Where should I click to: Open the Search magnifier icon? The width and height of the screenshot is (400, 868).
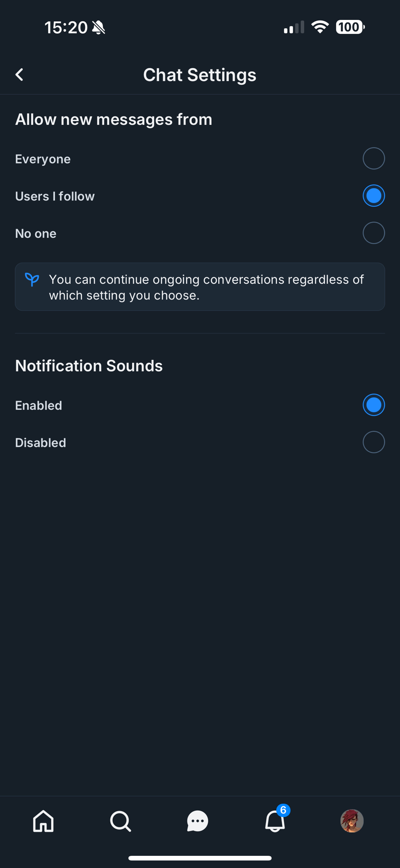point(120,821)
